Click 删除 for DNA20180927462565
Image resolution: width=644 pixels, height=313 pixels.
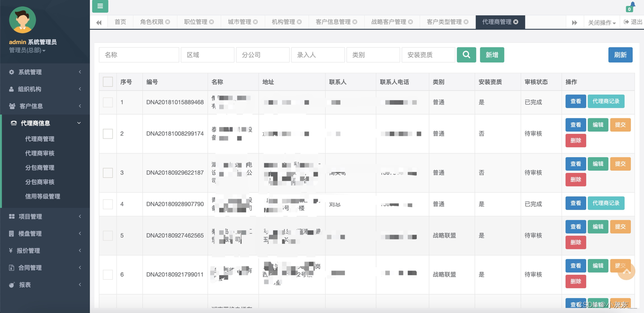[576, 242]
